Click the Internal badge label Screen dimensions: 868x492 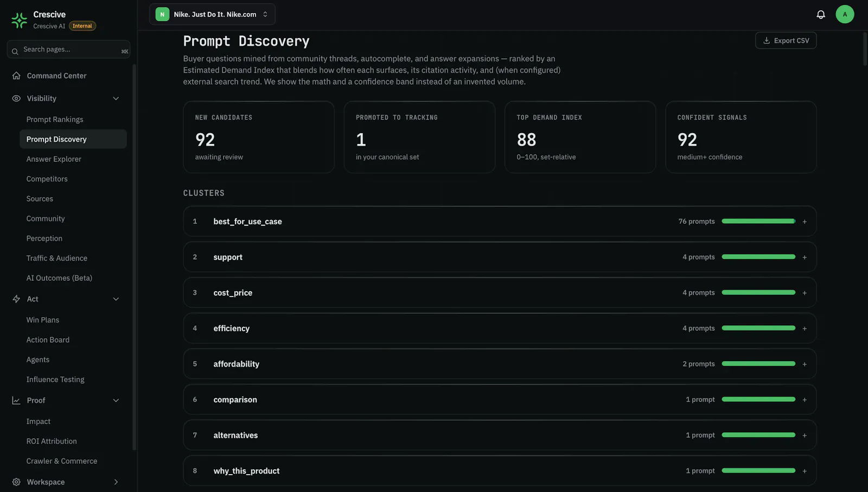(82, 26)
